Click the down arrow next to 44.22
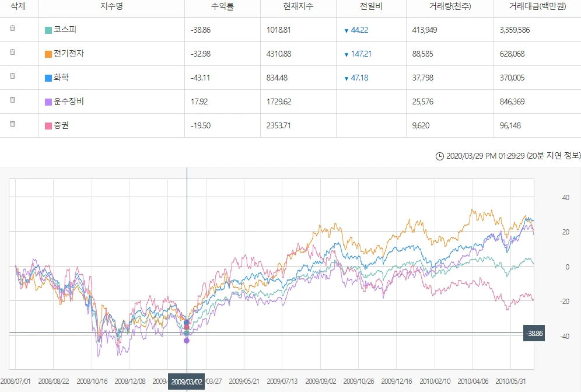 click(x=346, y=31)
